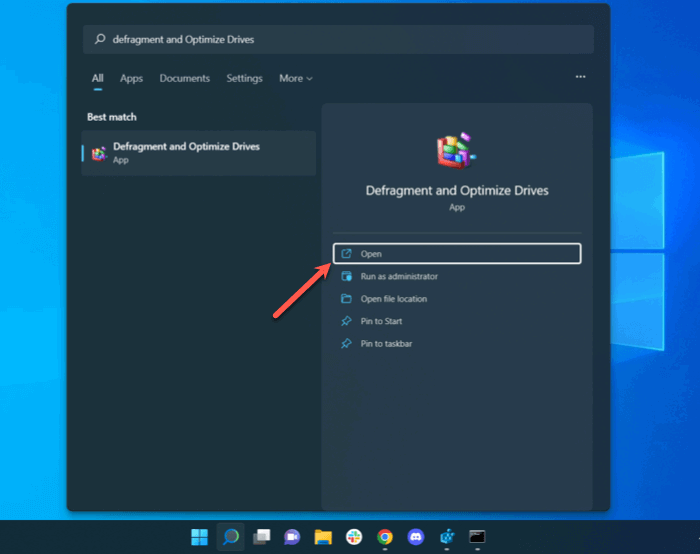Open the Chat (Teams) taskbar icon
This screenshot has height=554, width=700.
[292, 537]
